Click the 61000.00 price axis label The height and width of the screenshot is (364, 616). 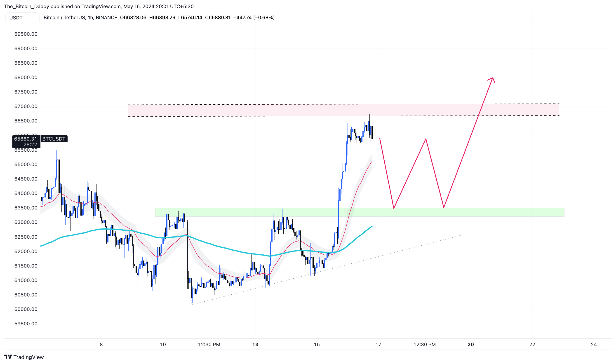click(26, 280)
